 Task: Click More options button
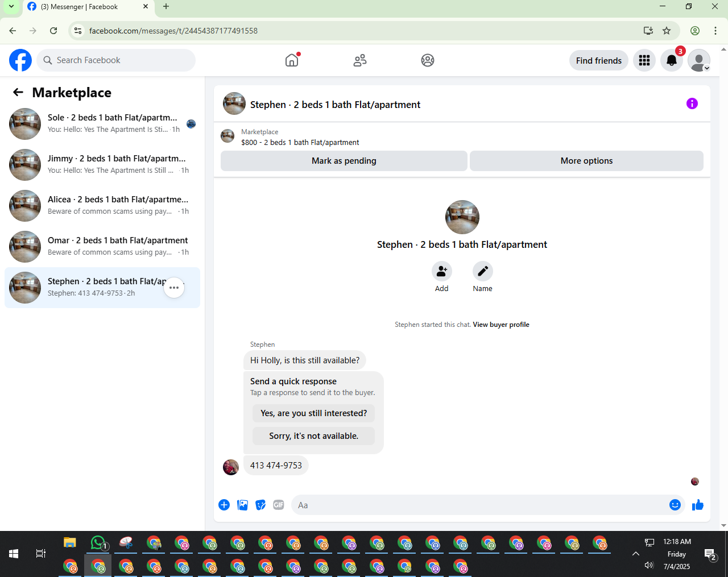(586, 161)
